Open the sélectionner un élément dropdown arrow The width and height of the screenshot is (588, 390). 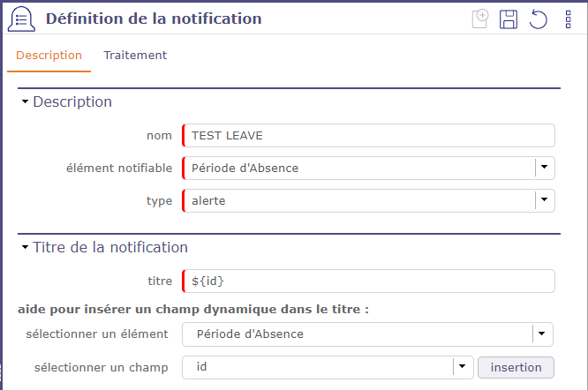[x=543, y=334]
